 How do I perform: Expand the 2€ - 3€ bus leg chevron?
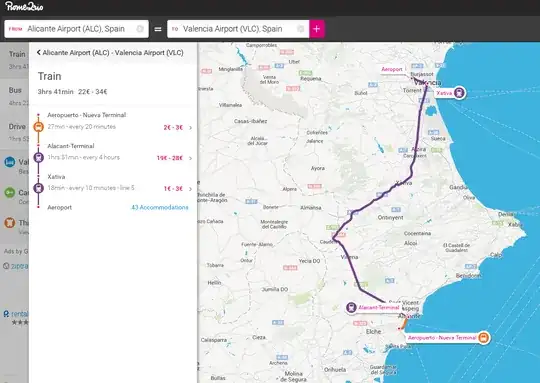pos(190,128)
